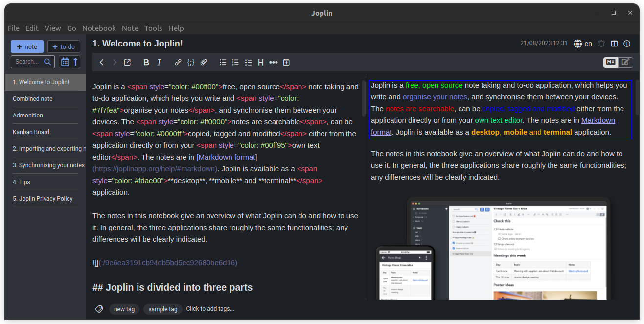644x324 pixels.
Task: Click the Bold formatting icon
Action: (146, 62)
